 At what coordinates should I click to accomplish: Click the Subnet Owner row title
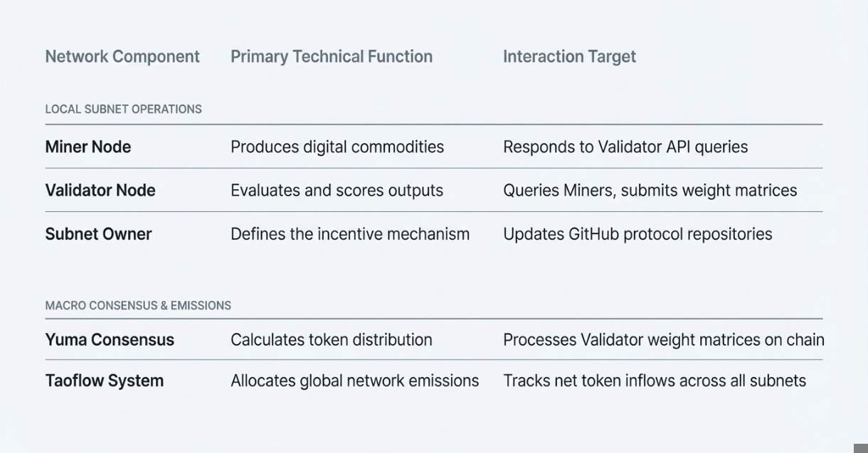click(x=98, y=234)
